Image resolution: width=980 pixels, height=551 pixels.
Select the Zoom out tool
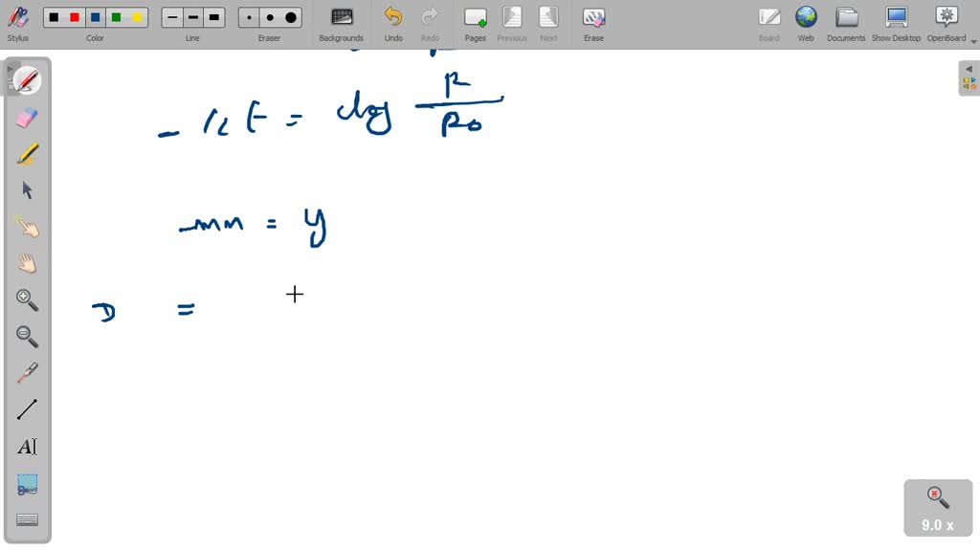(27, 336)
